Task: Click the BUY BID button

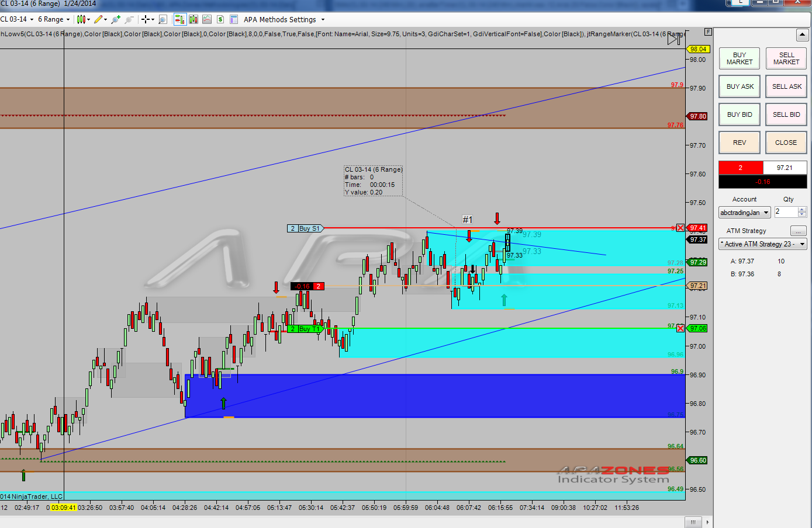Action: [x=740, y=114]
